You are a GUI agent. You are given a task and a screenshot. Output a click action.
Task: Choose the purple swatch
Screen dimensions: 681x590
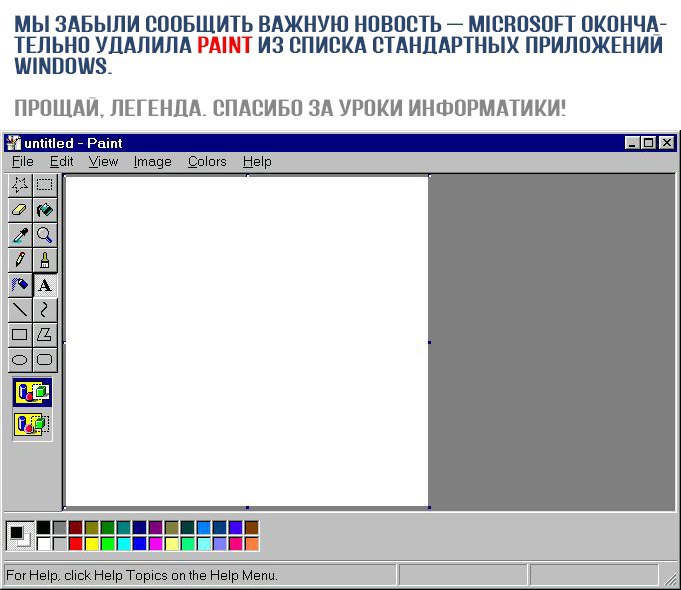(x=155, y=527)
